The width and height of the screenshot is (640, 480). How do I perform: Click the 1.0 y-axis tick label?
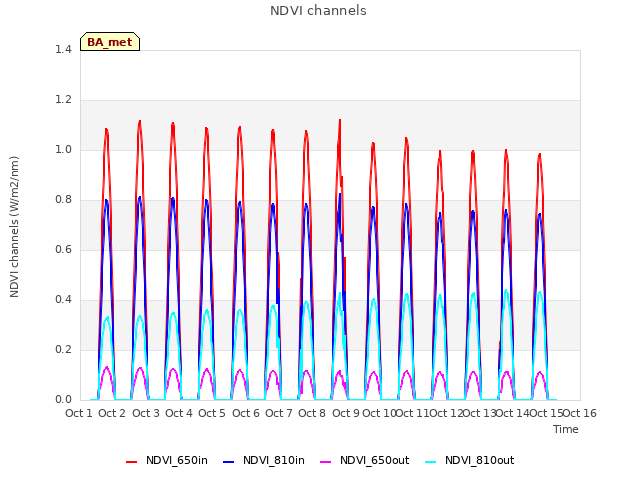(63, 150)
